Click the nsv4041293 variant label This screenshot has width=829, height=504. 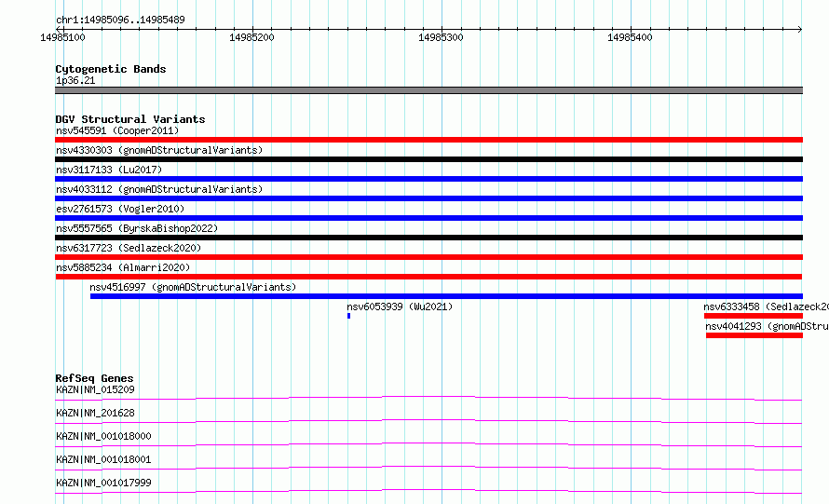point(767,326)
